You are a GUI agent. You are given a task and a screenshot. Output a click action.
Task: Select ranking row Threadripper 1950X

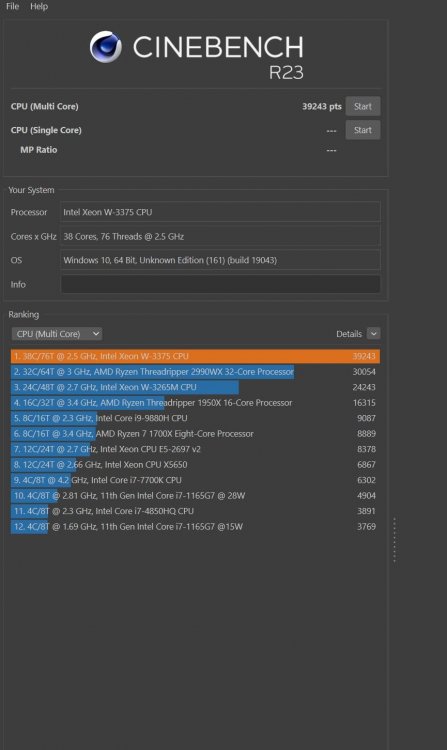(196, 403)
